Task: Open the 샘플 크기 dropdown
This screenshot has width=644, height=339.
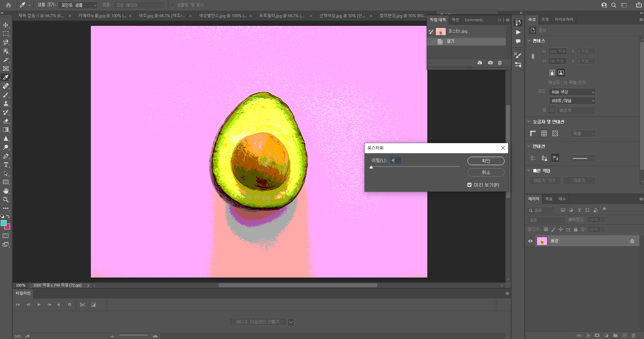Action: (x=78, y=5)
